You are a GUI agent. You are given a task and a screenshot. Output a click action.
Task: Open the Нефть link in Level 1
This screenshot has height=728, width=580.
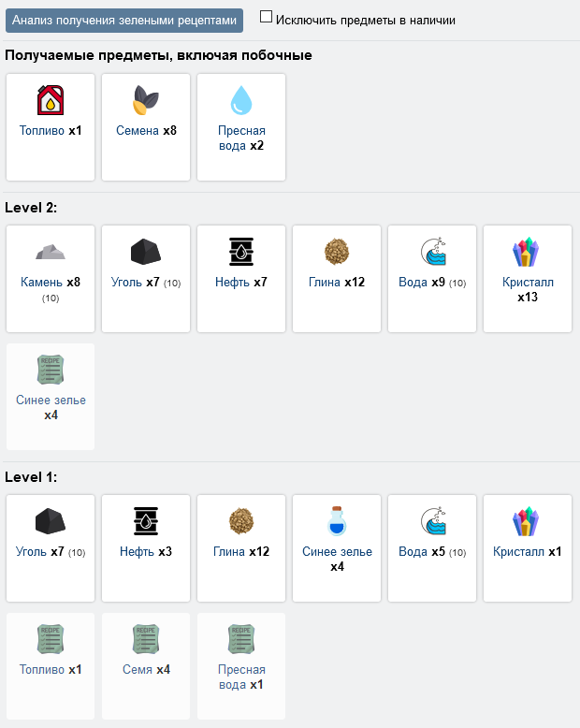click(137, 551)
